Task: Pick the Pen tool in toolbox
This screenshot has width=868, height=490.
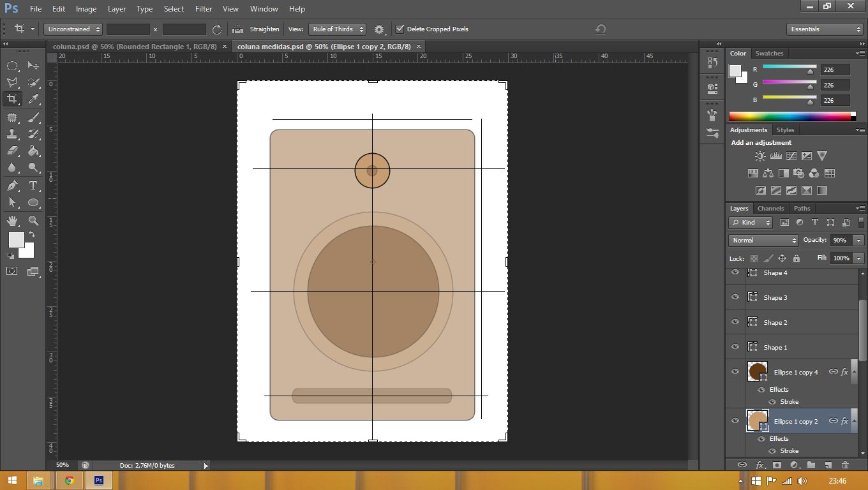Action: (x=12, y=186)
